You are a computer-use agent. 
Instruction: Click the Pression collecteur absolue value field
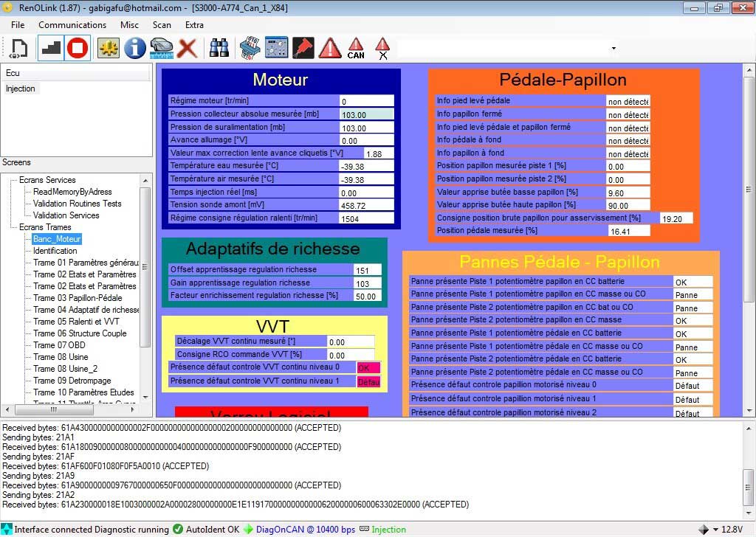tap(366, 114)
